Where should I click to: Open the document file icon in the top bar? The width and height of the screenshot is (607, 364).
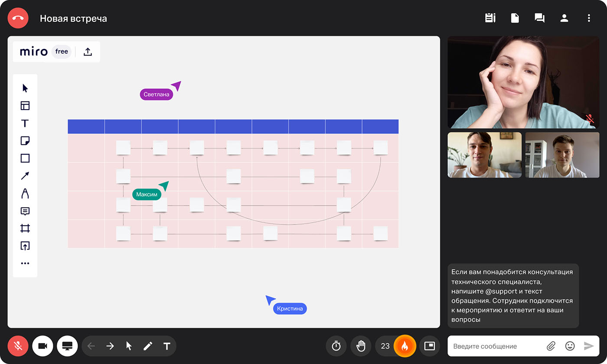(515, 18)
